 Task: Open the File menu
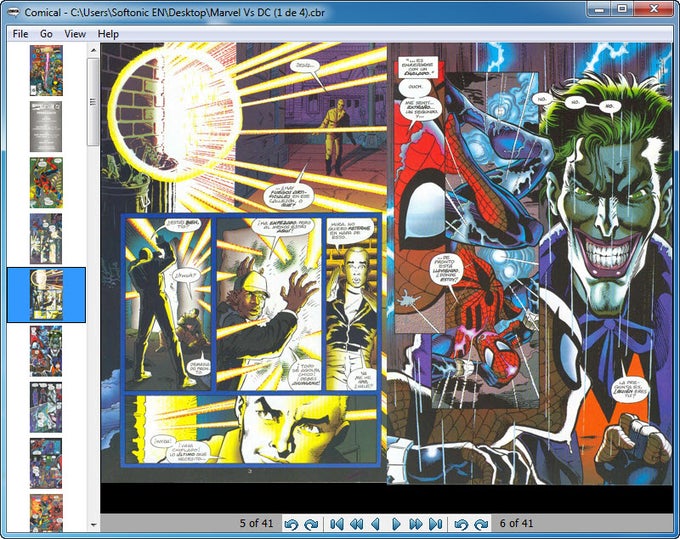pos(20,34)
